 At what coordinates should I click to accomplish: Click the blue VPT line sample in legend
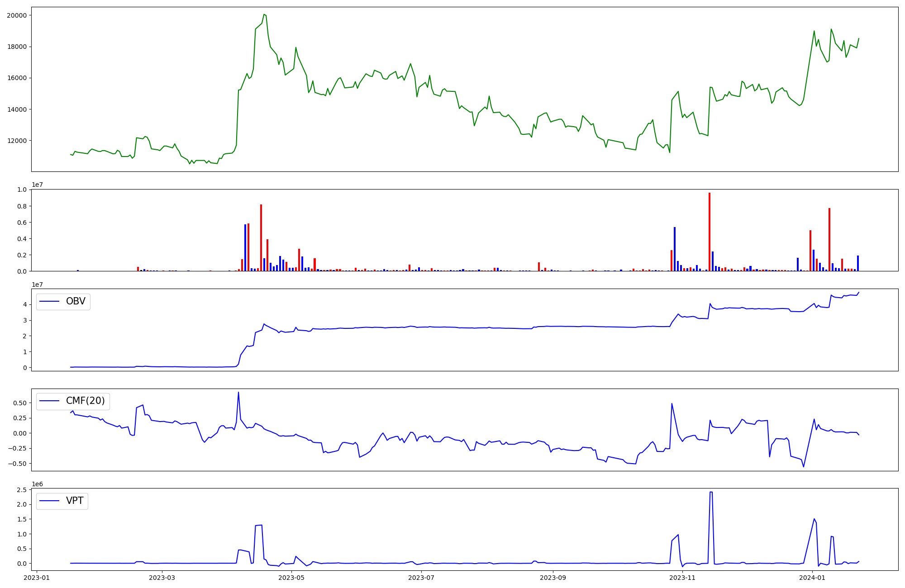[x=50, y=501]
